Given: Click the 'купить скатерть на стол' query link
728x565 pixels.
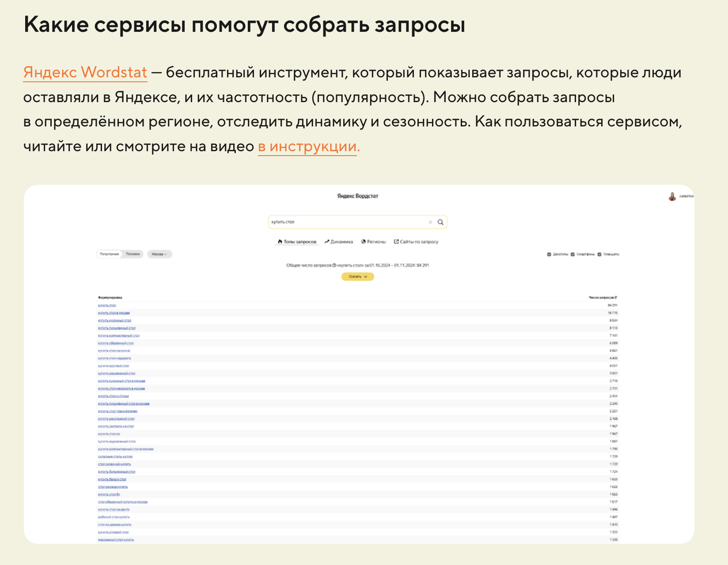Looking at the screenshot, I should 116,426.
